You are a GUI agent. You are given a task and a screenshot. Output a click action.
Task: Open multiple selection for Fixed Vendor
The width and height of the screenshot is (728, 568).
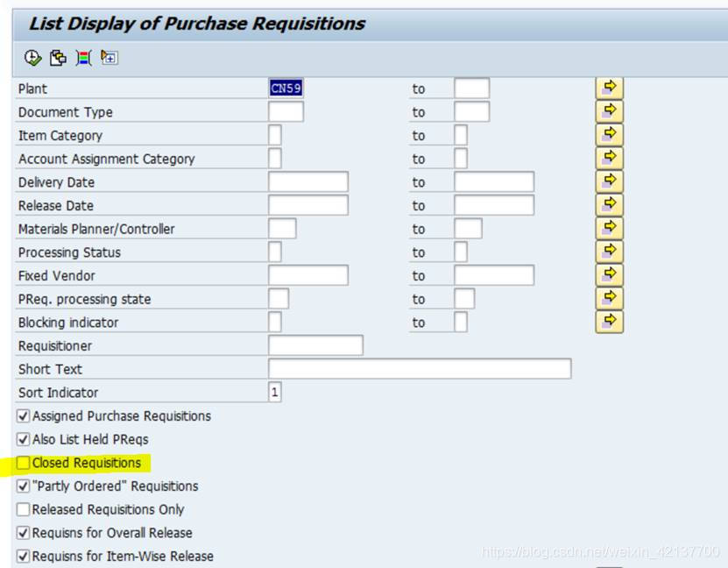pos(609,275)
